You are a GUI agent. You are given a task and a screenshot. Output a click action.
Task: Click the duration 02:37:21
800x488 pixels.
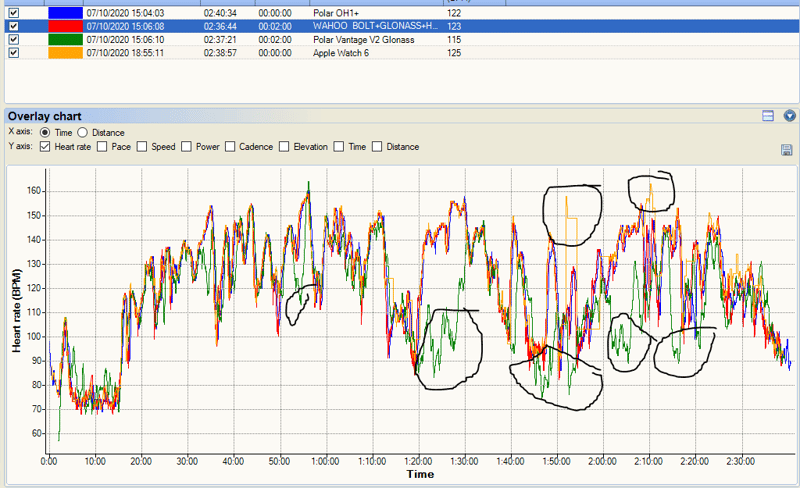click(220, 40)
